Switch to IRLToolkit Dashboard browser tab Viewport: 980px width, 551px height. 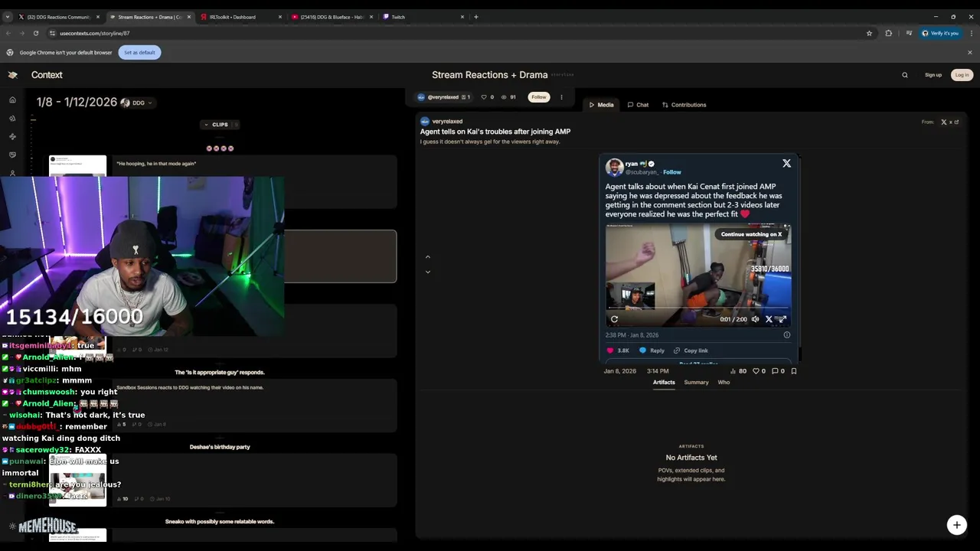(x=237, y=17)
